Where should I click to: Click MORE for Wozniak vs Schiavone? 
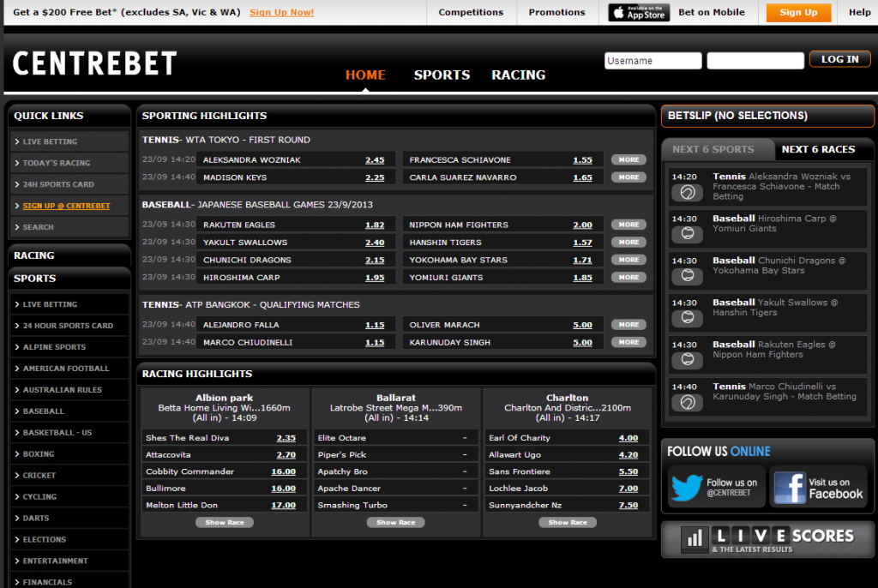(628, 159)
